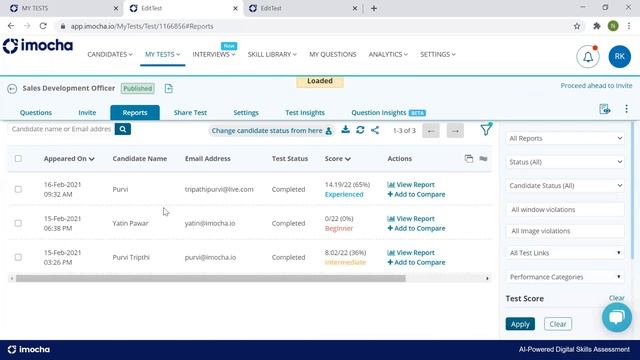Switch to the Invite tab
The image size is (640, 360).
87,113
